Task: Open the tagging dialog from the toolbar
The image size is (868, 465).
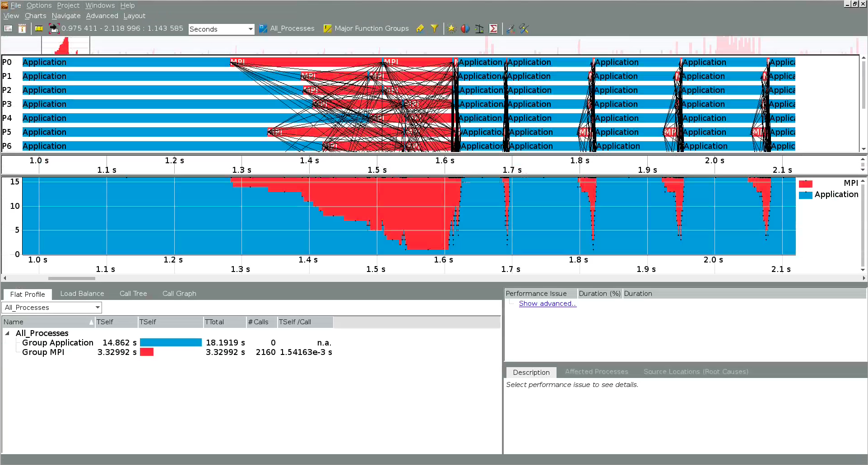Action: [x=420, y=28]
